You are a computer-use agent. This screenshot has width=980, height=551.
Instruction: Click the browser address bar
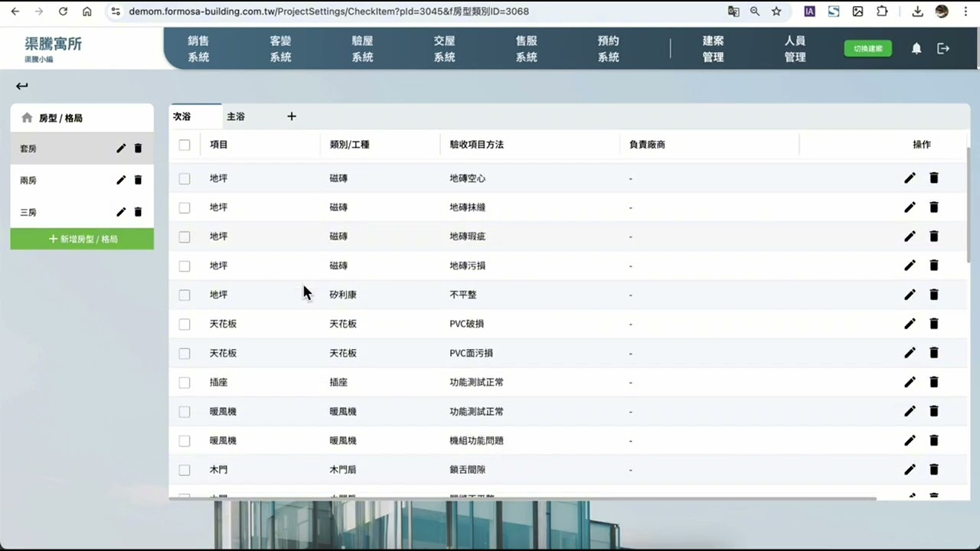click(413, 11)
